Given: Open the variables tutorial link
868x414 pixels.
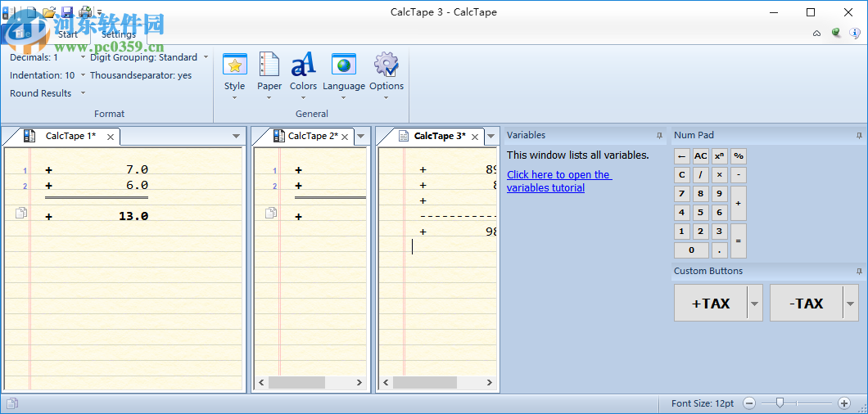Looking at the screenshot, I should point(559,181).
